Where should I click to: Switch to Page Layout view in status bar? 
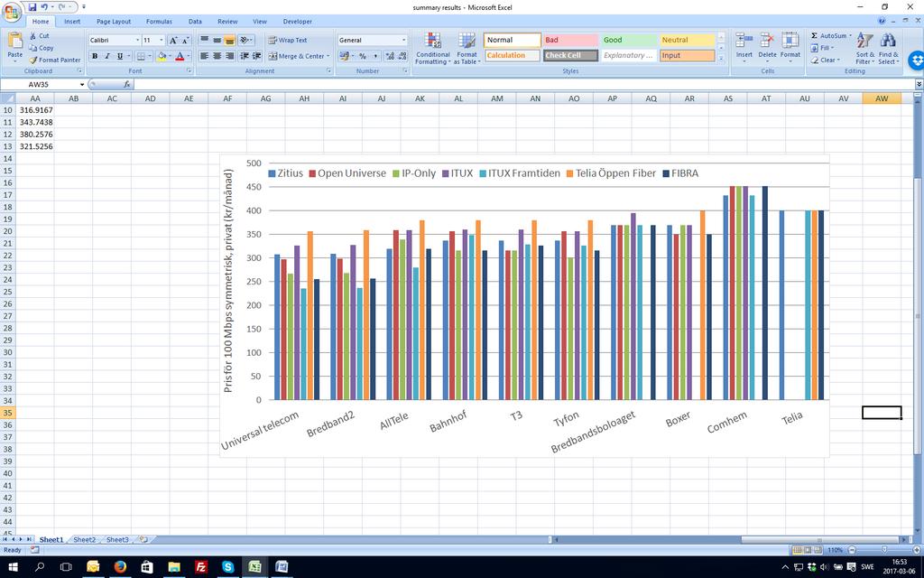[808, 550]
